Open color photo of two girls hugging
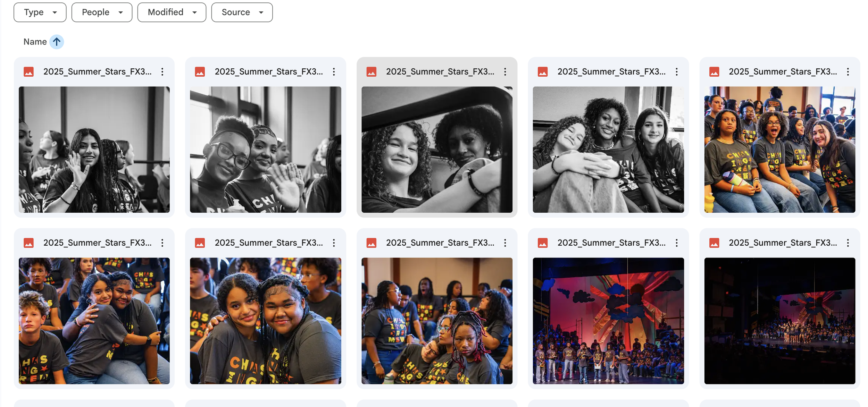This screenshot has height=407, width=868. [94, 321]
